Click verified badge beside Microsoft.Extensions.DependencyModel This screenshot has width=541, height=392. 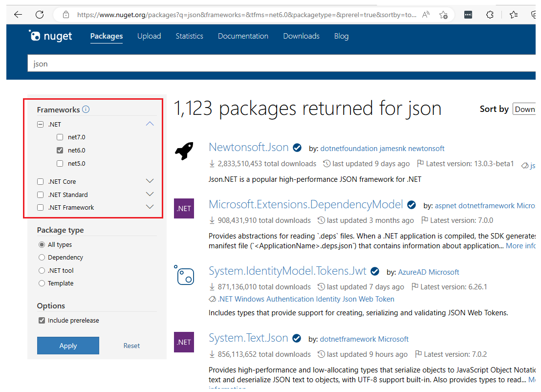(411, 205)
